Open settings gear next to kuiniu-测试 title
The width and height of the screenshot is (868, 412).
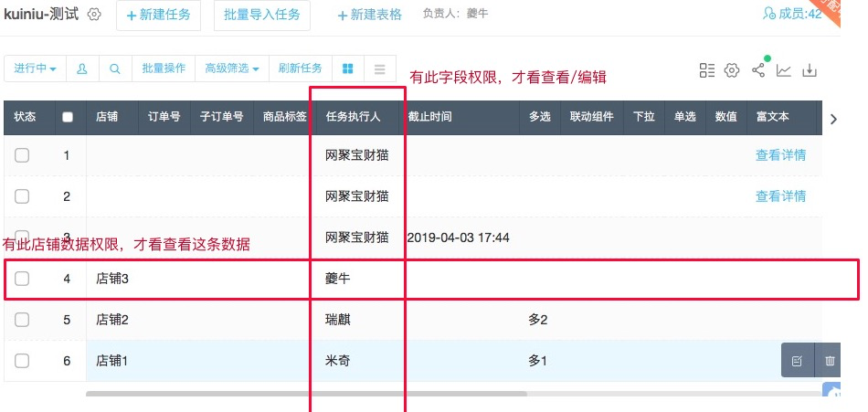click(94, 15)
